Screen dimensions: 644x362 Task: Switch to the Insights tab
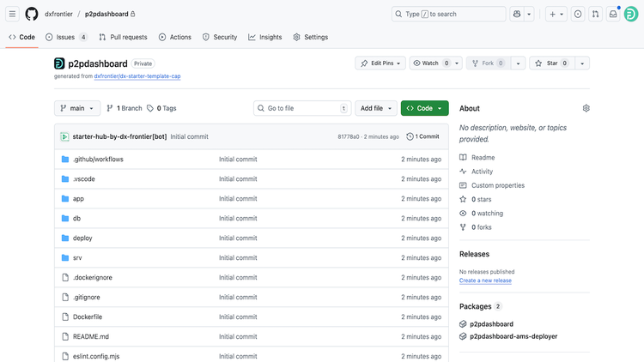click(265, 37)
